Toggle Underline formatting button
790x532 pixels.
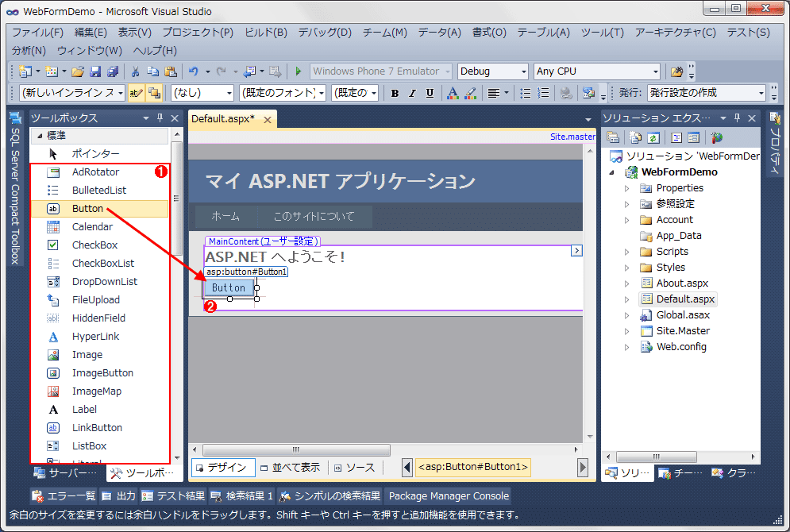430,93
